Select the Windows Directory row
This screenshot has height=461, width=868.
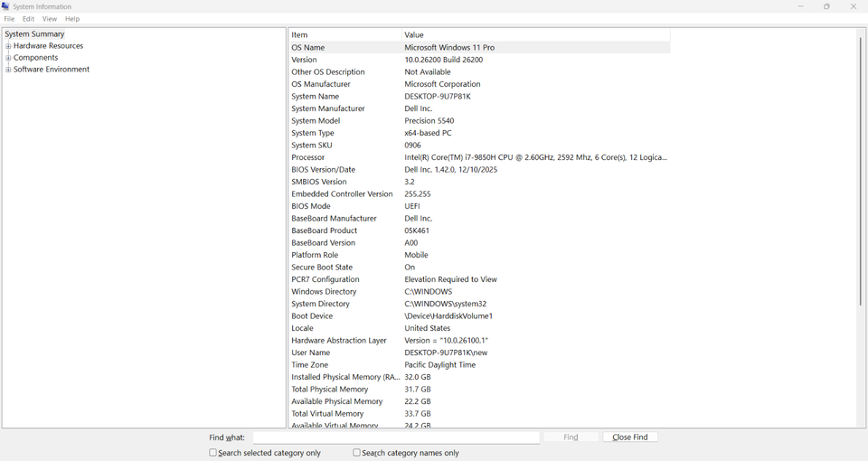479,291
